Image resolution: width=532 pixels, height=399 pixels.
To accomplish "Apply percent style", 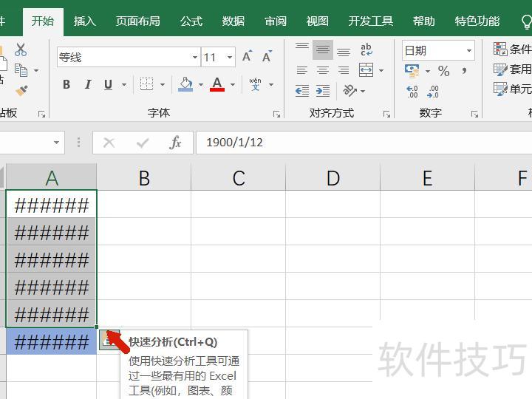I will click(x=444, y=71).
